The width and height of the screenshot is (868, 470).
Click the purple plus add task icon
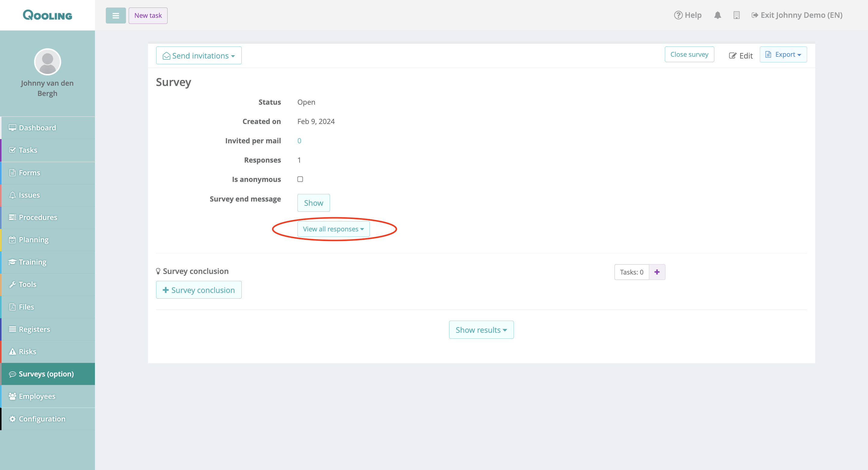pos(657,272)
